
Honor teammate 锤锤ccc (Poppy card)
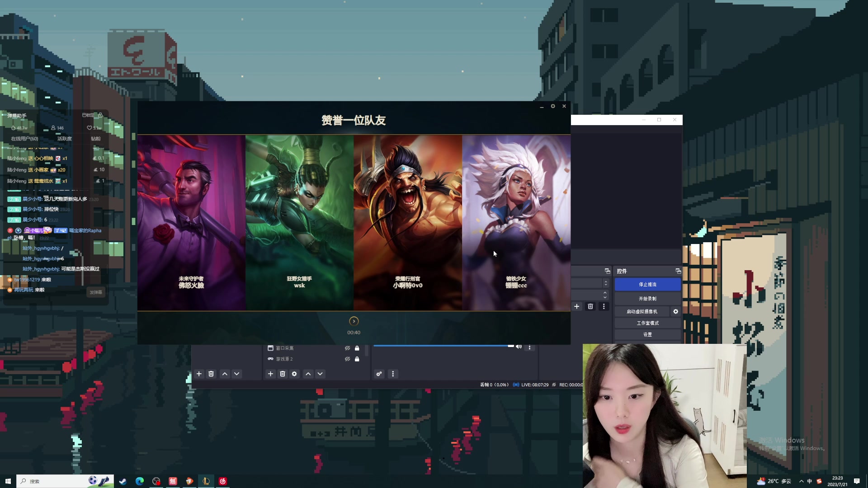click(x=516, y=223)
